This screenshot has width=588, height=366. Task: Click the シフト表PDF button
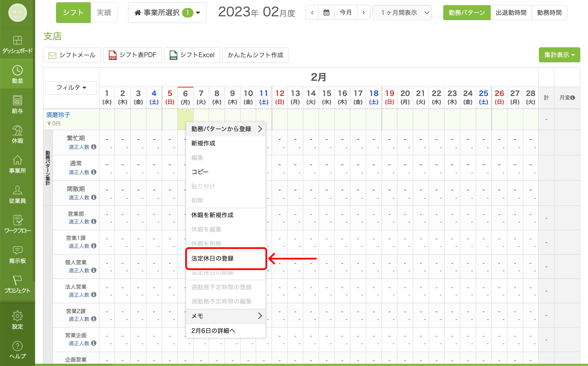click(133, 55)
